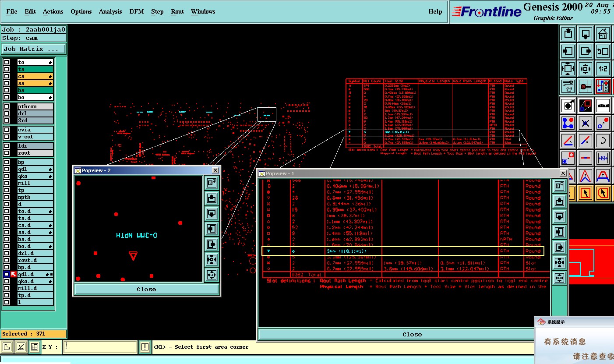This screenshot has width=614, height=364.
Task: Click pan up icon in Popview - 2
Action: 212,198
